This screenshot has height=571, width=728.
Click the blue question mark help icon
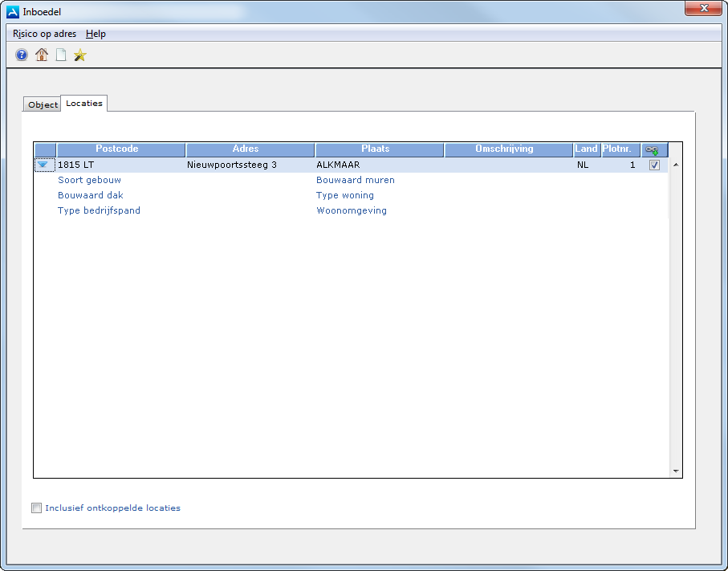22,55
